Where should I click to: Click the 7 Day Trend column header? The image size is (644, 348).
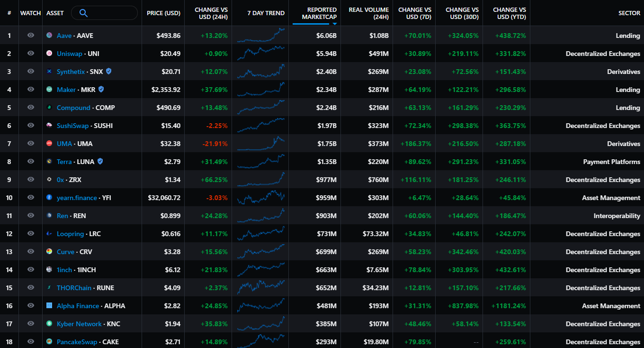click(x=266, y=13)
